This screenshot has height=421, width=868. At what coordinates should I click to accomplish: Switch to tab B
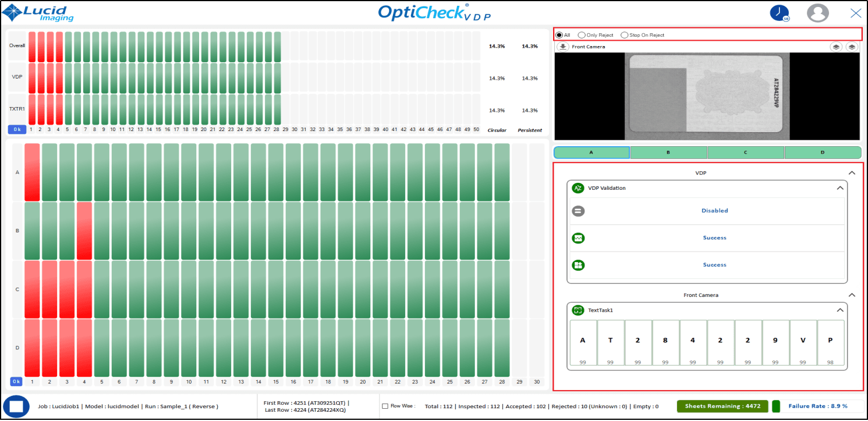[x=668, y=153]
